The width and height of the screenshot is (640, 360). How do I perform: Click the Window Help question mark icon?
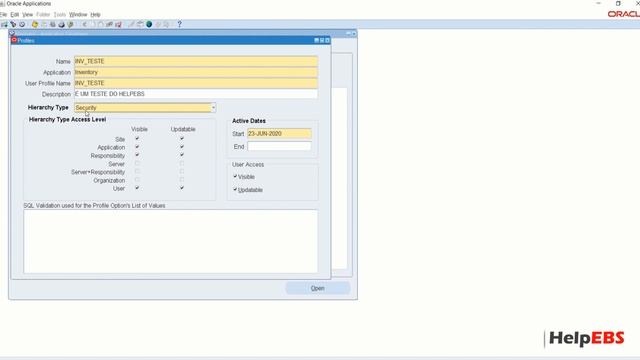point(179,24)
